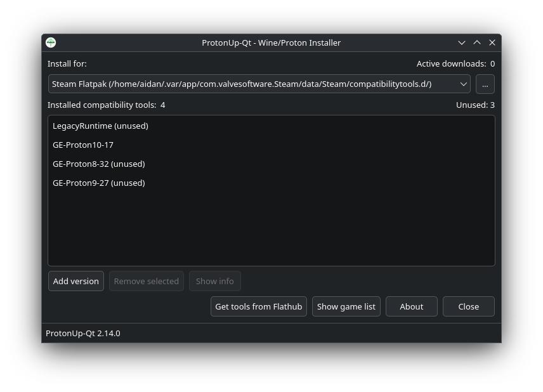Click the Add version button

(x=76, y=281)
